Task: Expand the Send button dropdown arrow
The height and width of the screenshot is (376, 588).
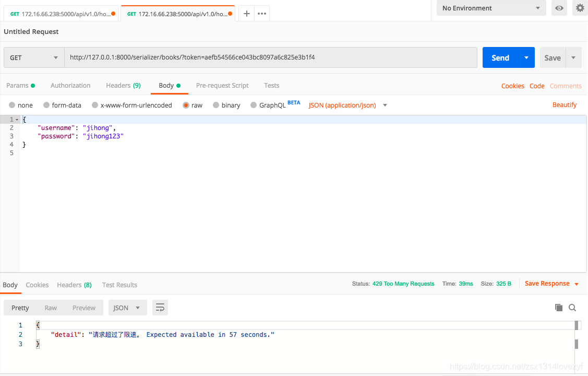Action: [x=526, y=57]
